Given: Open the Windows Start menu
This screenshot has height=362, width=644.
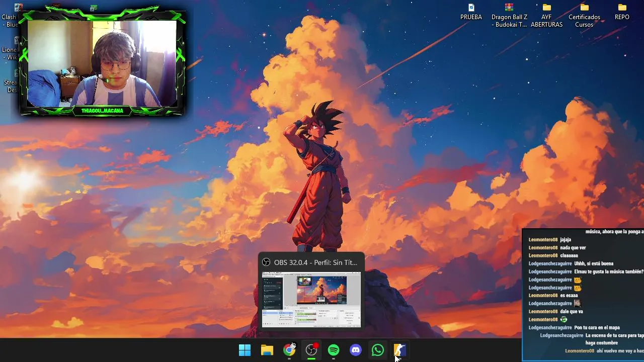Looking at the screenshot, I should point(245,350).
